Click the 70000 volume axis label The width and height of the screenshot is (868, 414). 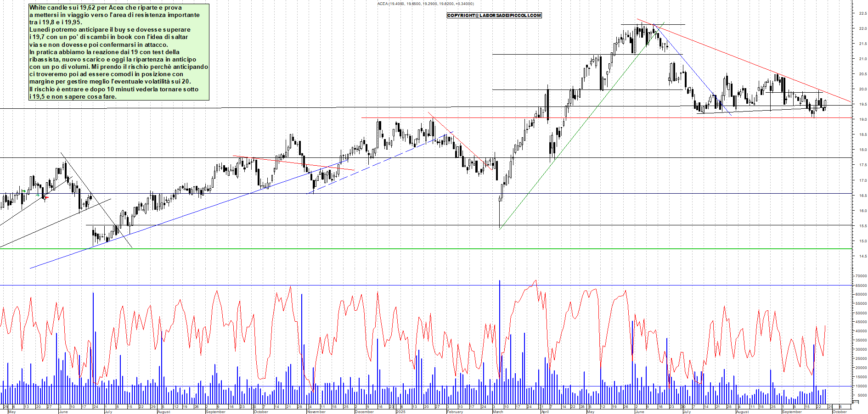click(x=861, y=276)
